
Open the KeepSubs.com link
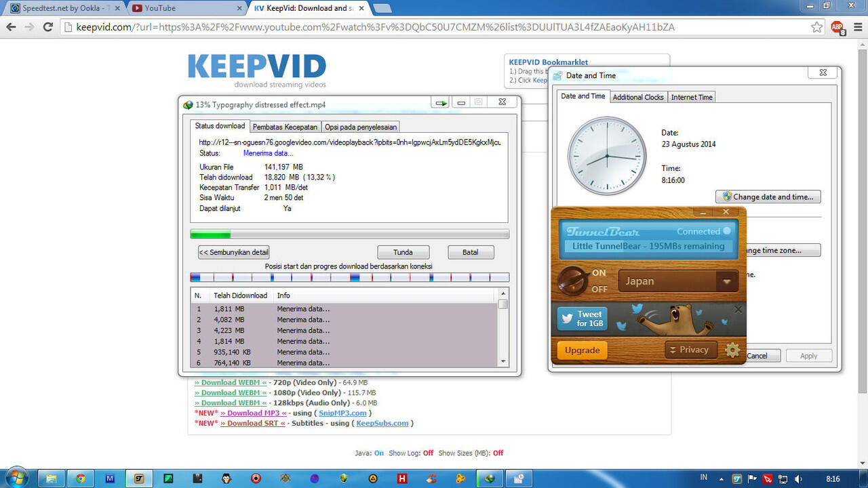[x=382, y=423]
